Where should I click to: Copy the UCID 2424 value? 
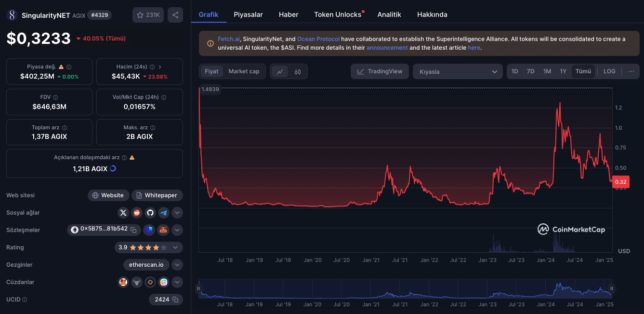coord(175,300)
